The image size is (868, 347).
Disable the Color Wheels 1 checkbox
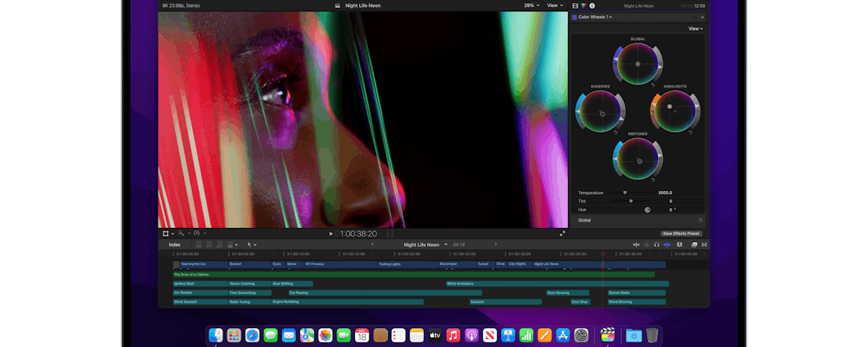pos(574,17)
